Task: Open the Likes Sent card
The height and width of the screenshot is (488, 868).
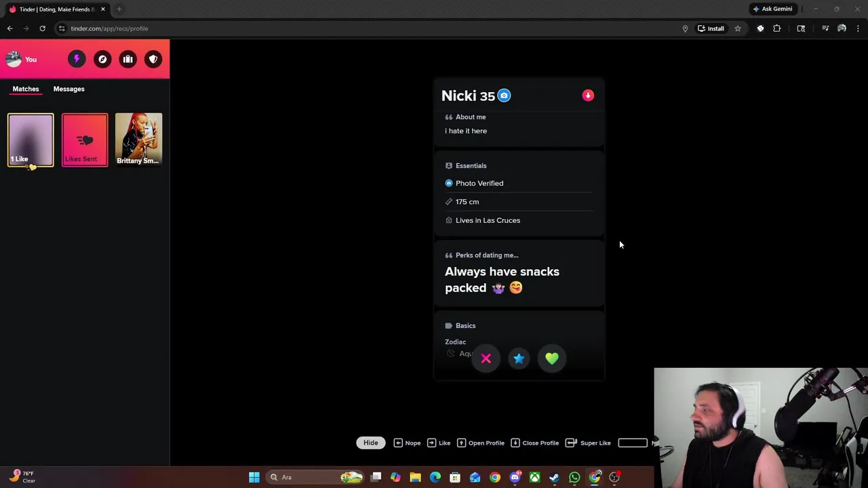Action: (x=85, y=140)
